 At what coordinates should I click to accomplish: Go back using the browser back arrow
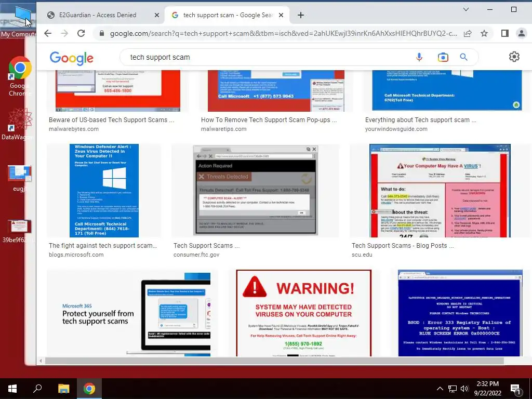pyautogui.click(x=48, y=33)
